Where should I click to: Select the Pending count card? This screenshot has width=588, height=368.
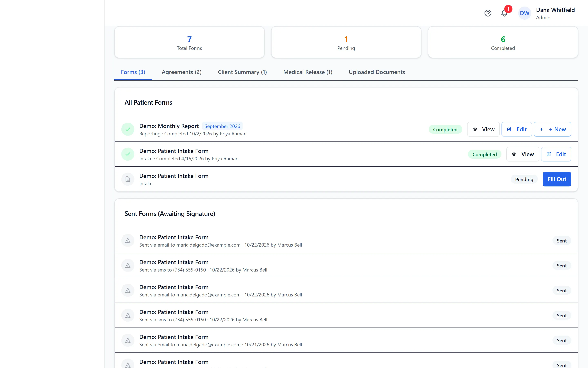[x=346, y=42]
